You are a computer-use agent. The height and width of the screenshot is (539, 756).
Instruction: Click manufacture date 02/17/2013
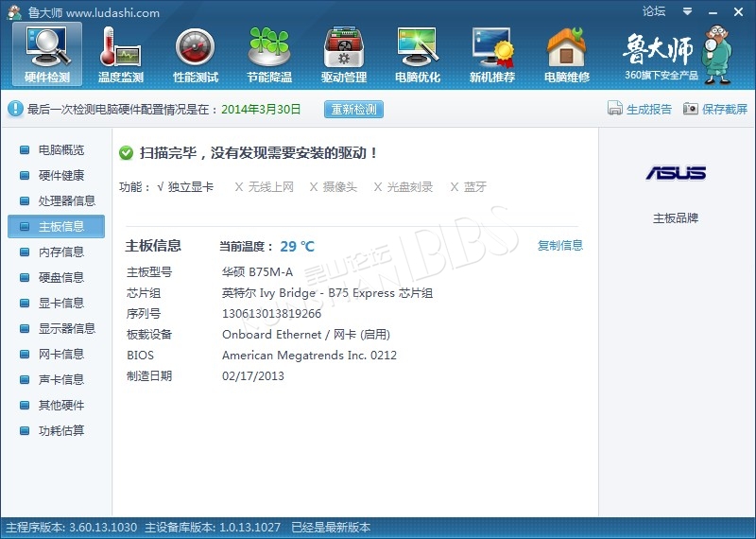coord(253,376)
